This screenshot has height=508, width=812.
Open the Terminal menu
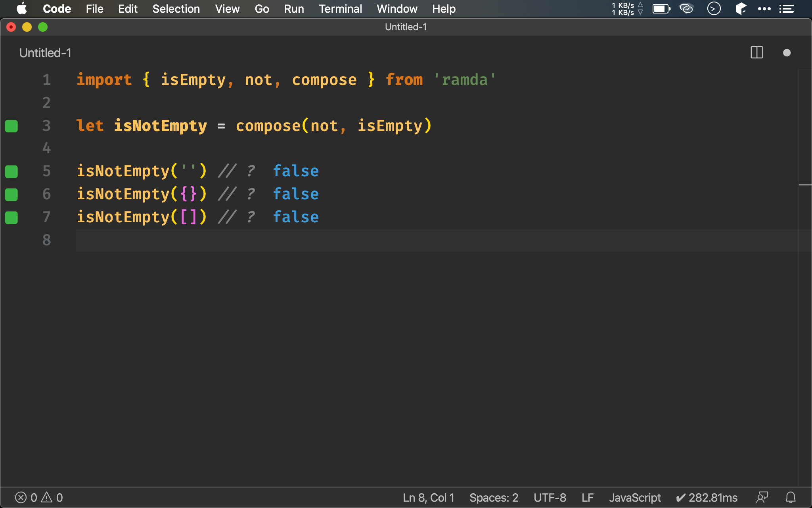[340, 9]
